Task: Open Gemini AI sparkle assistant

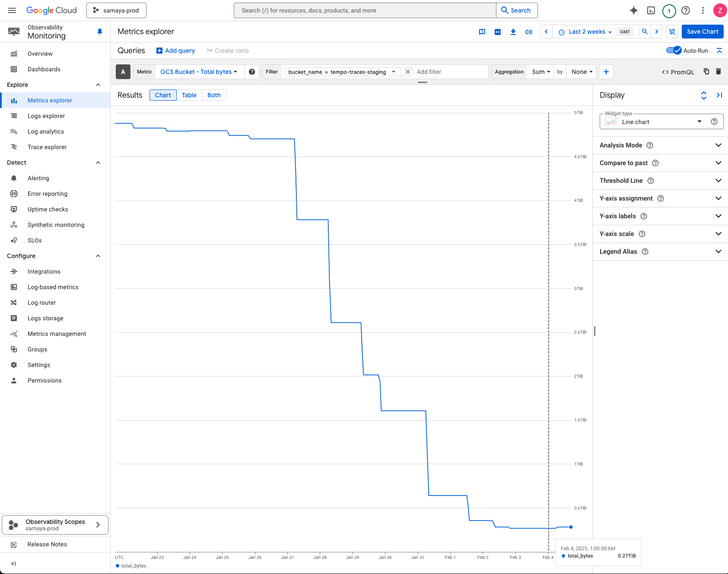Action: pos(634,10)
